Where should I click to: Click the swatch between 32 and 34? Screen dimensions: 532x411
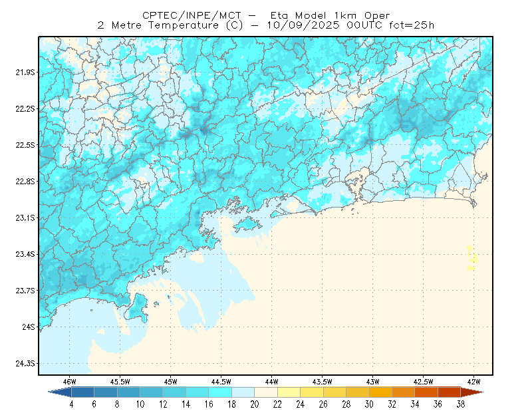point(404,392)
